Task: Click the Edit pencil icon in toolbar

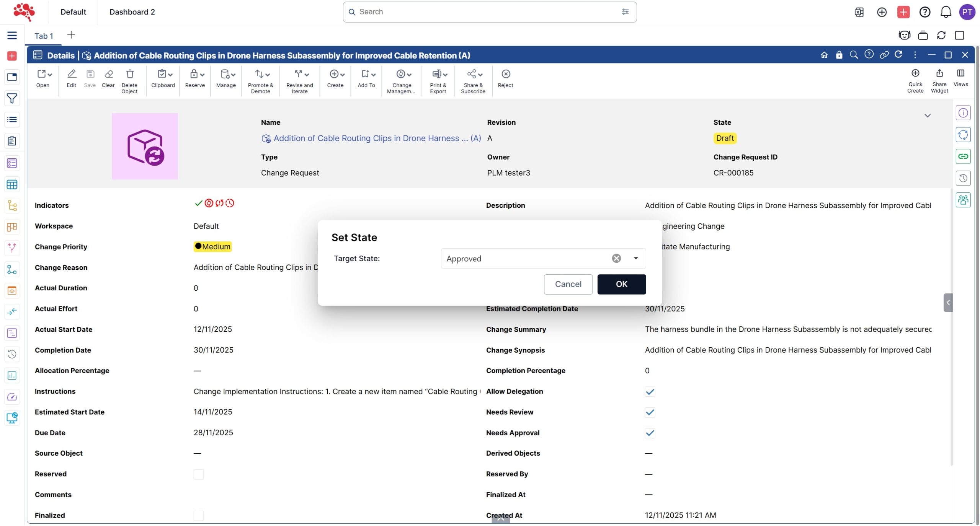Action: pos(71,74)
